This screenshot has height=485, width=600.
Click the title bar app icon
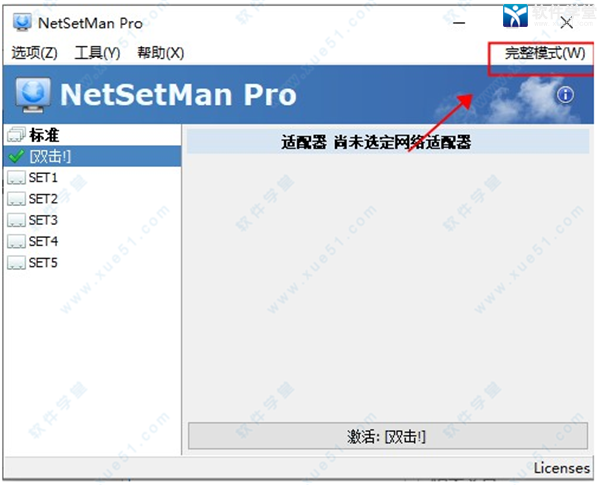22,23
